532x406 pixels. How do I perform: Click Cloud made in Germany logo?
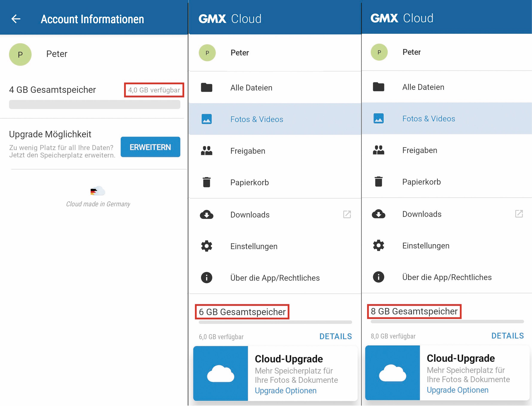point(98,191)
